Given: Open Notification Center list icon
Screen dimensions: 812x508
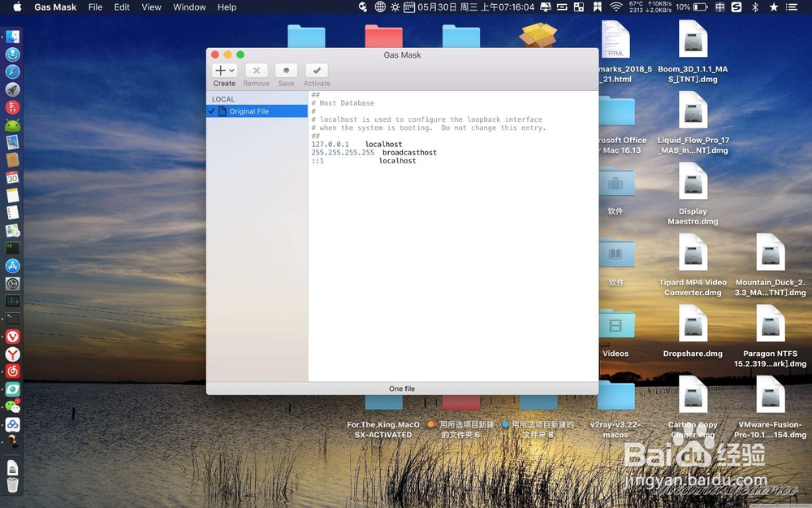Looking at the screenshot, I should [x=791, y=7].
